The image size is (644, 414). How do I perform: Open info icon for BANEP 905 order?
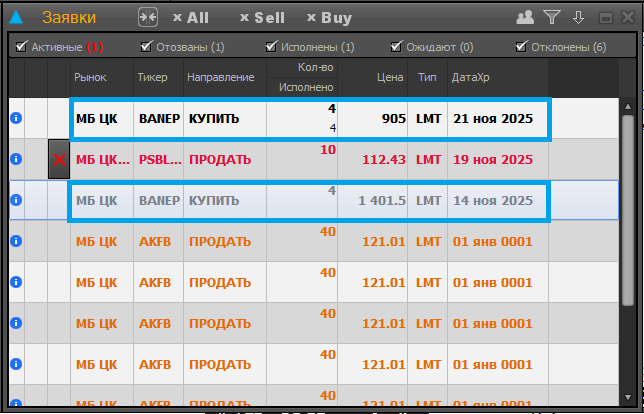tap(16, 118)
